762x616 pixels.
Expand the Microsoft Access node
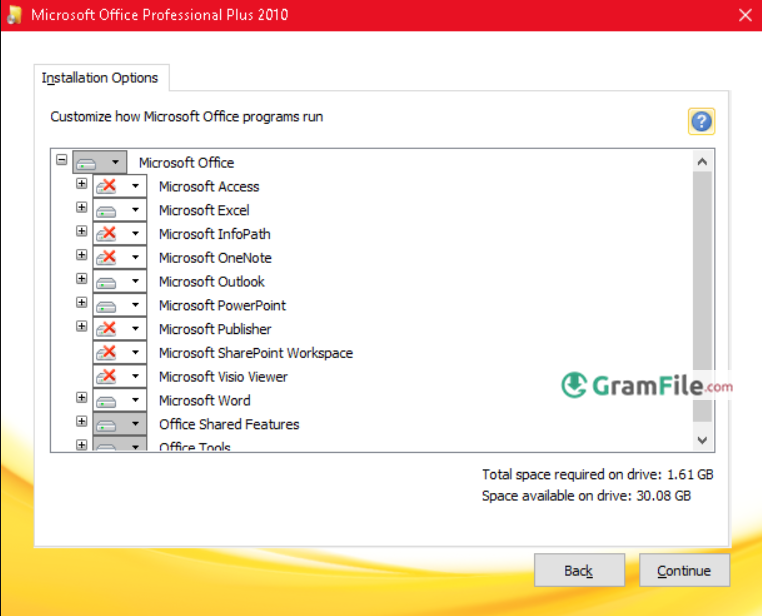point(82,184)
